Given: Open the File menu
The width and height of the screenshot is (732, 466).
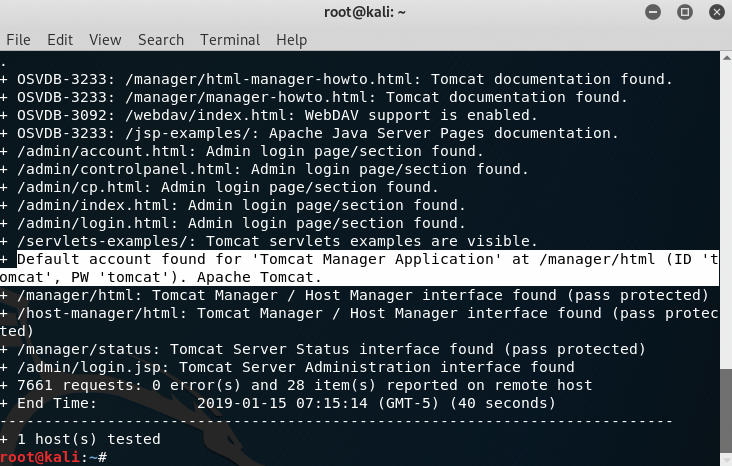Looking at the screenshot, I should click(18, 40).
